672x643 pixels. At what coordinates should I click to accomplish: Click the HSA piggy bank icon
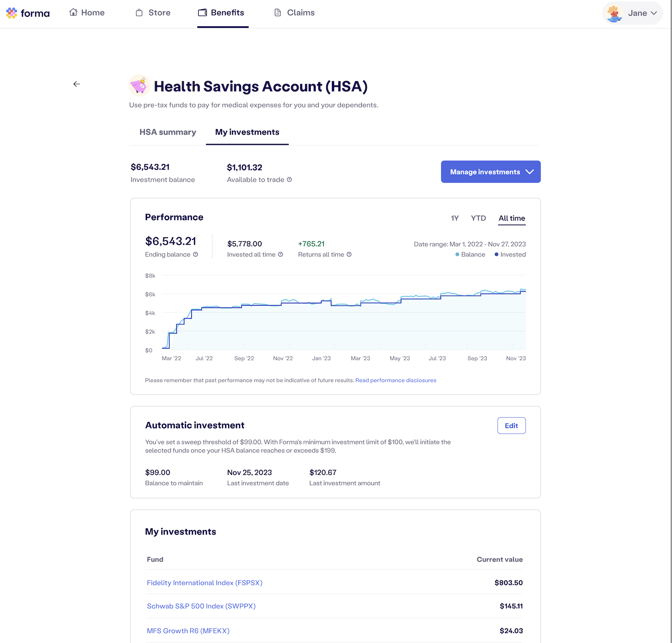[139, 85]
